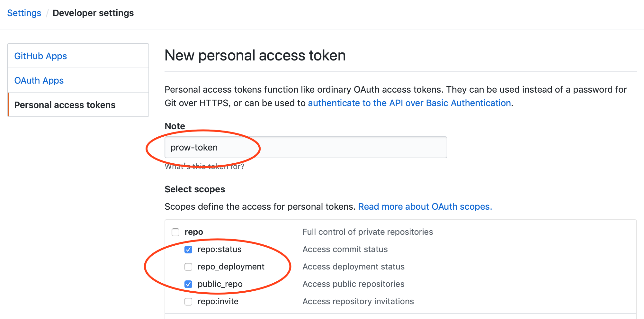
Task: Click the repo:invite scope label
Action: [x=218, y=302]
